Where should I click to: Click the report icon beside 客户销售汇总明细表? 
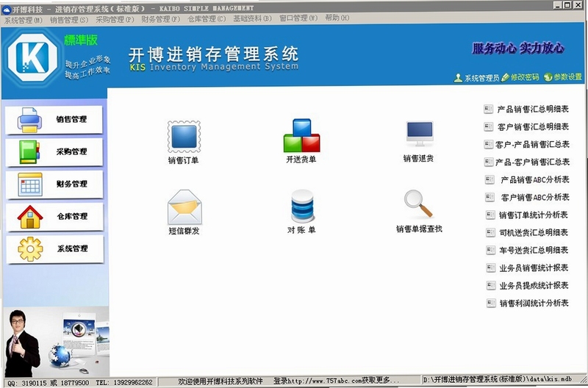(488, 126)
